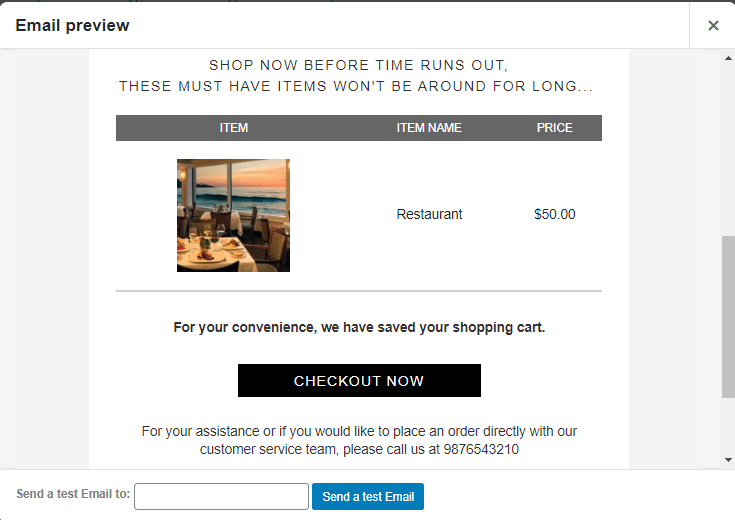735x520 pixels.
Task: Click the ITEM column header
Action: (234, 128)
